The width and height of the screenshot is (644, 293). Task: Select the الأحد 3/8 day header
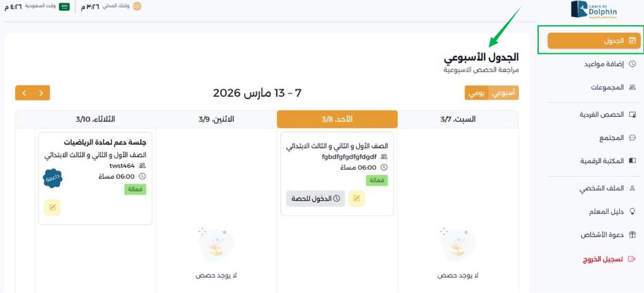point(337,119)
